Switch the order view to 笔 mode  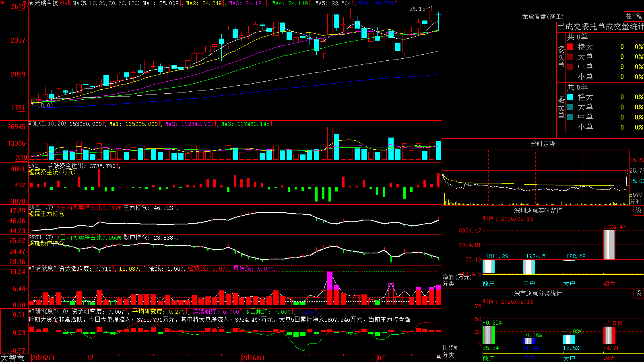click(x=639, y=16)
